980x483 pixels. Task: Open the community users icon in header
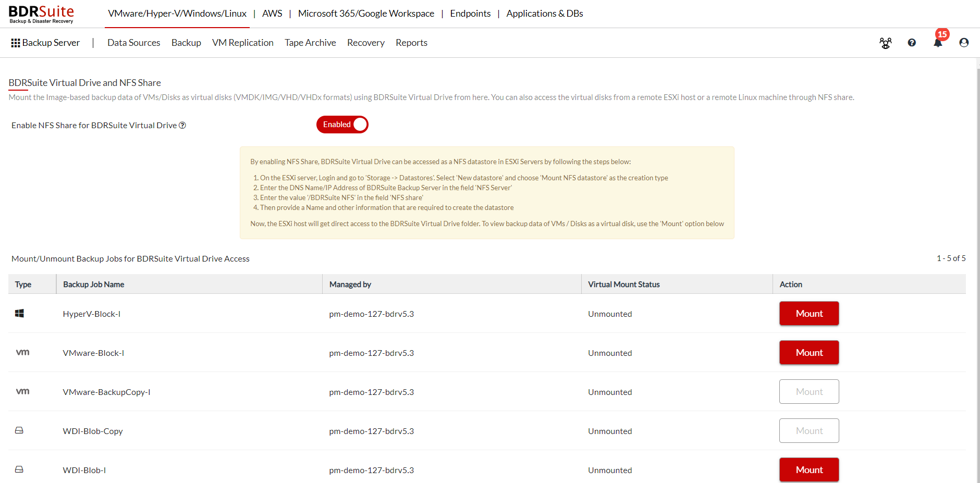[x=886, y=43]
